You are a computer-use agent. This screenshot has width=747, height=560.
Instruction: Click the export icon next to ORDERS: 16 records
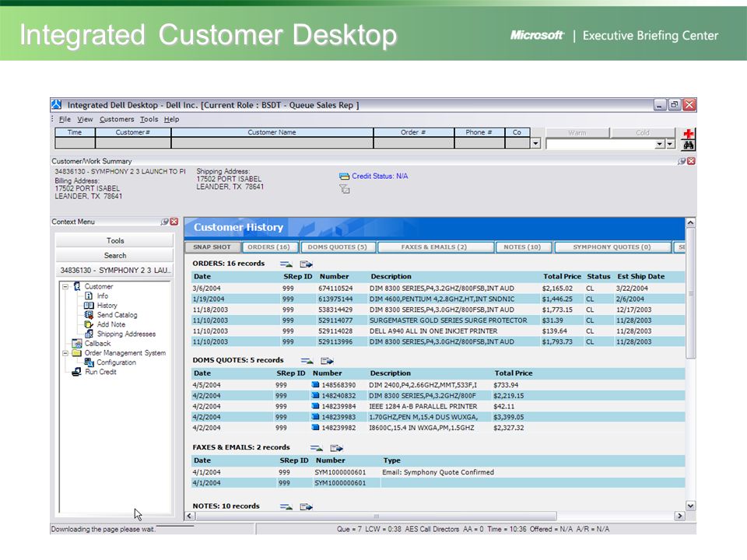(x=306, y=264)
